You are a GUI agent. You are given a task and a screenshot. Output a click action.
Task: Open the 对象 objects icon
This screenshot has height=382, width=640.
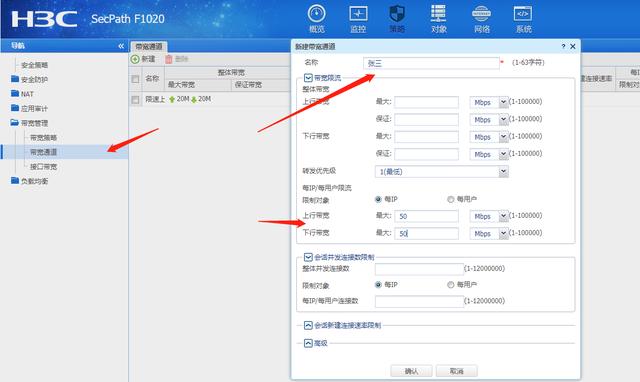pos(439,19)
